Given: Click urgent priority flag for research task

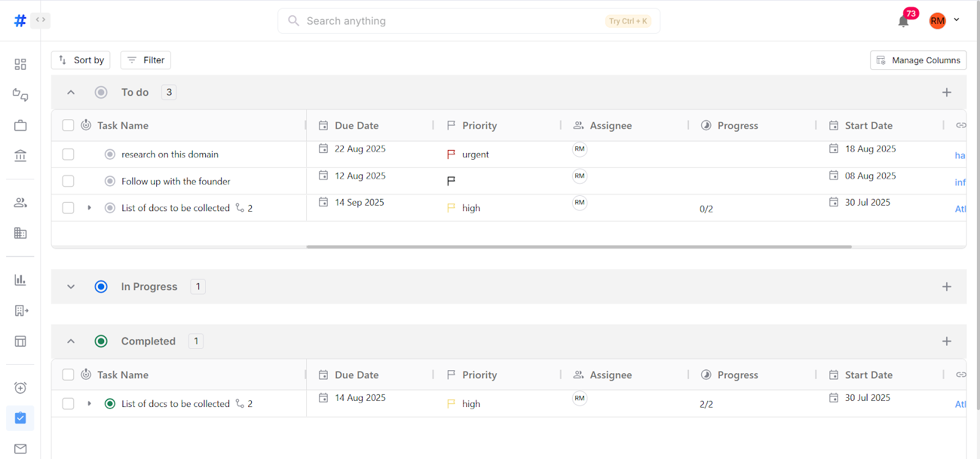Looking at the screenshot, I should pyautogui.click(x=451, y=154).
